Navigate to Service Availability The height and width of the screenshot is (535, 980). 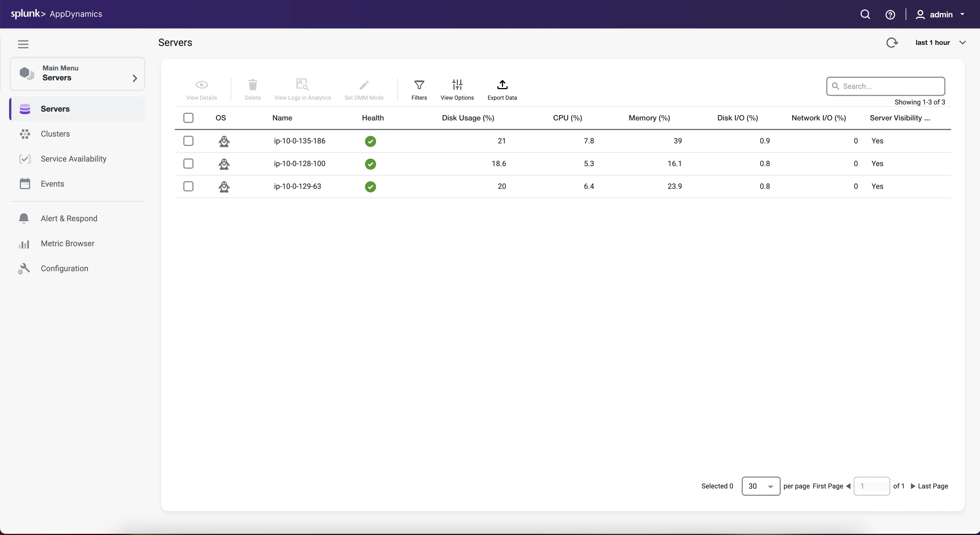tap(73, 159)
